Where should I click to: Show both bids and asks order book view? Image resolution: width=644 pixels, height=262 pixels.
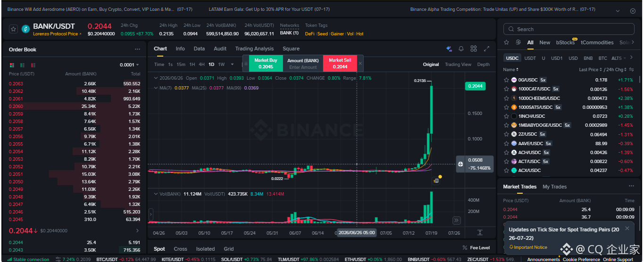point(12,65)
